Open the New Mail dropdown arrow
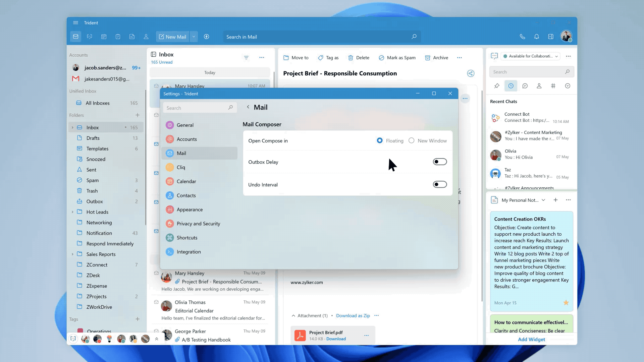This screenshot has height=362, width=644. tap(194, 37)
